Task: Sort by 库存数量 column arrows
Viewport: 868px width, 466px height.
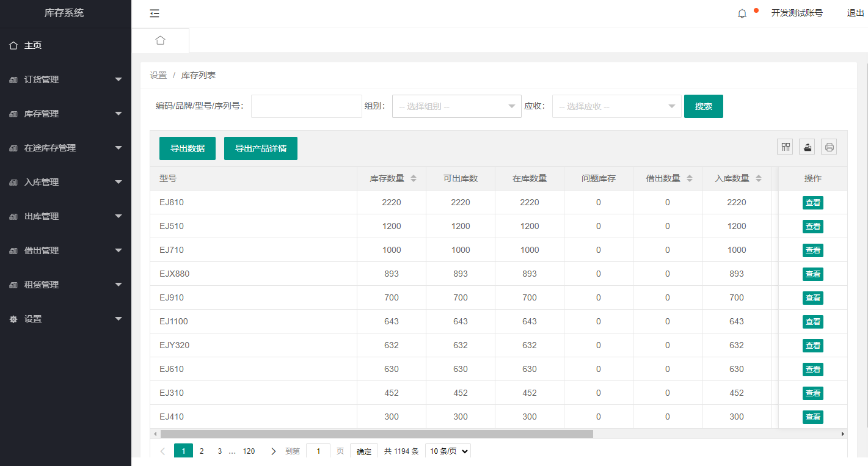Action: (414, 179)
